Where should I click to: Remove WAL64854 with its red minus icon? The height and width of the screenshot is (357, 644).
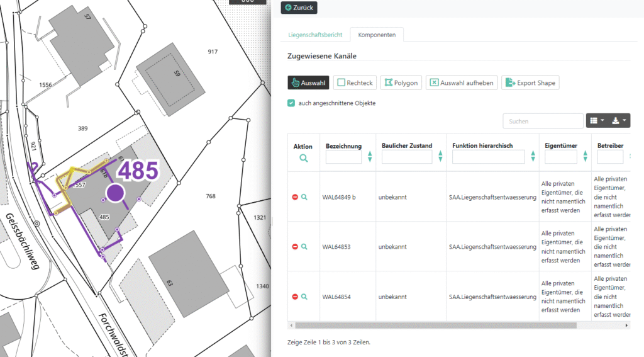click(295, 297)
